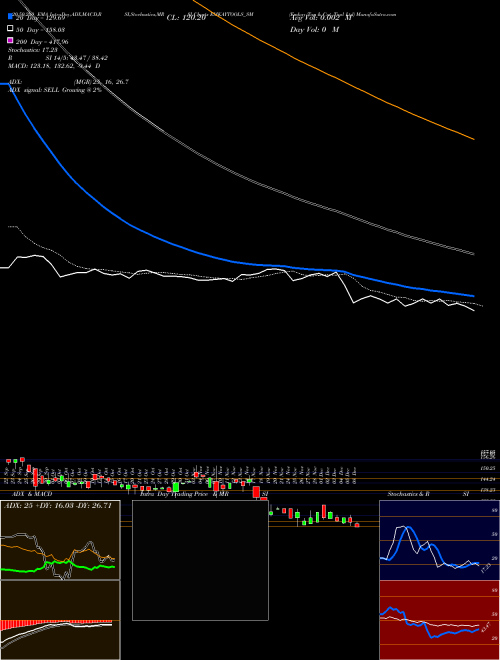Viewport: 500px width, 660px height.
Task: Open the red RSI chart panel
Action: (439, 620)
